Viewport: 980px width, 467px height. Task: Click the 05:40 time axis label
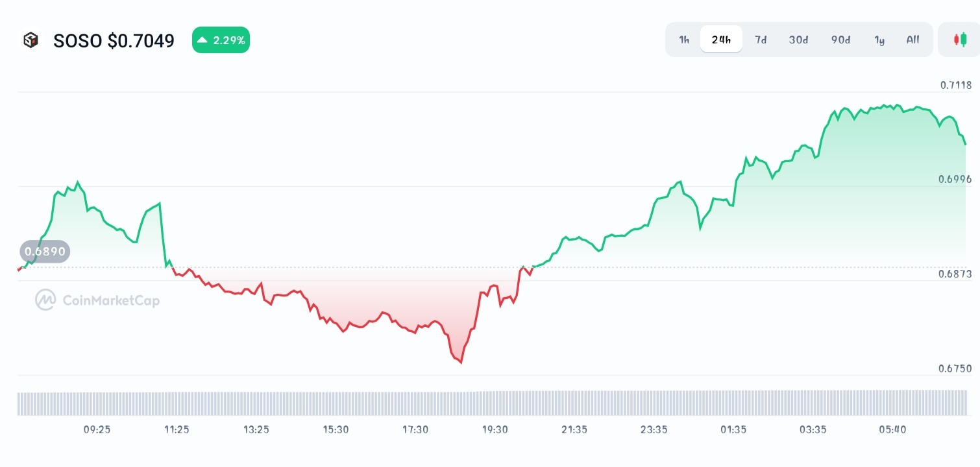click(893, 429)
